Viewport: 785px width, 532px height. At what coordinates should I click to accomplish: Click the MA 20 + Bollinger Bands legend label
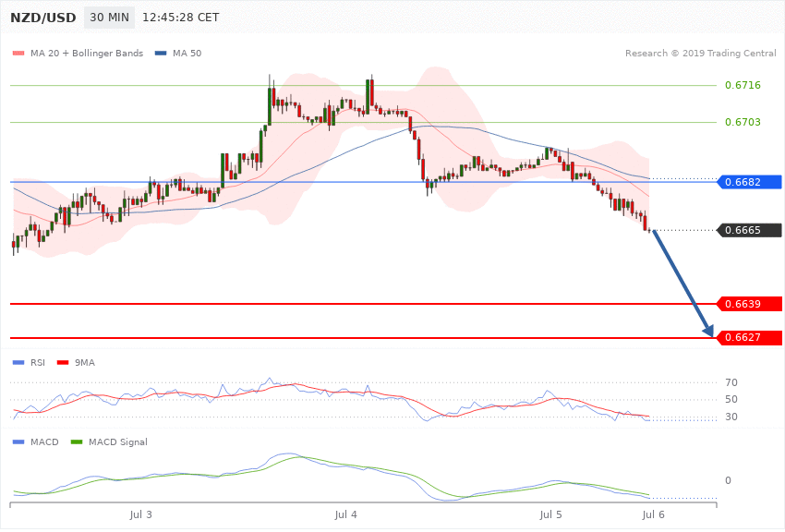click(x=87, y=53)
